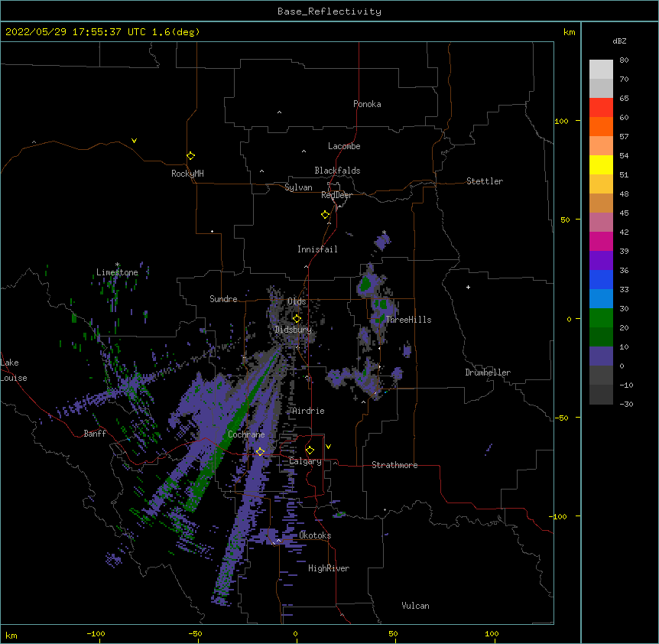Image resolution: width=659 pixels, height=644 pixels.
Task: Select the green 30 dBZ color band
Action: pos(601,318)
